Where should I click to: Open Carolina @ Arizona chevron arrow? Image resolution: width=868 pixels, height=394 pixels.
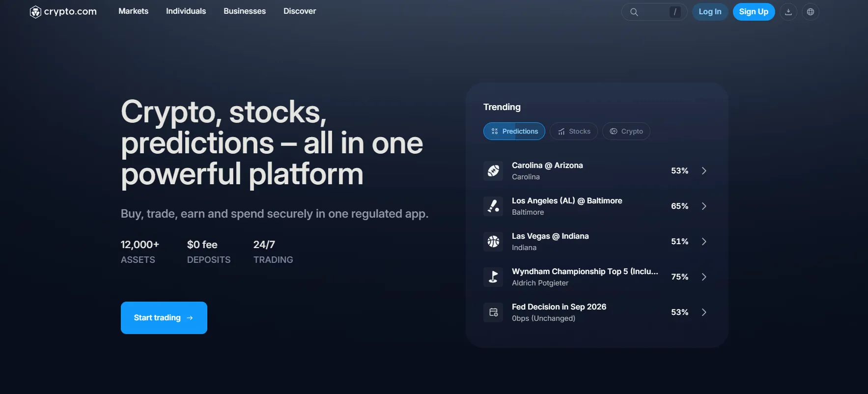(x=704, y=171)
